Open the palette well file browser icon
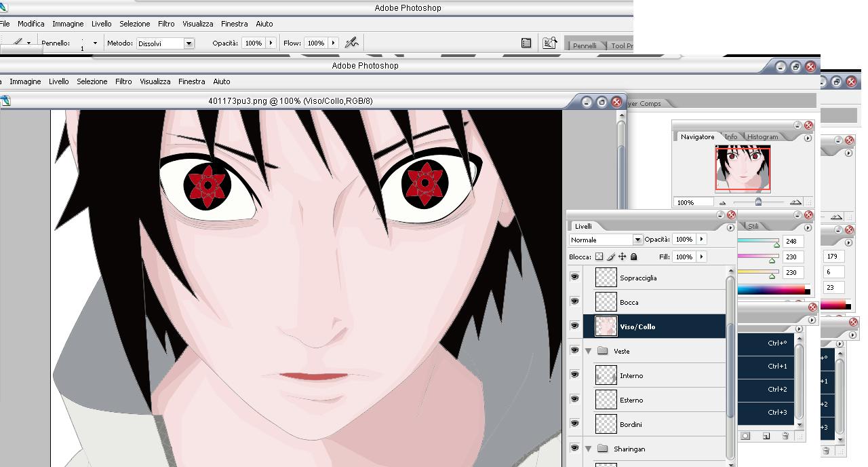The width and height of the screenshot is (868, 467). point(549,43)
